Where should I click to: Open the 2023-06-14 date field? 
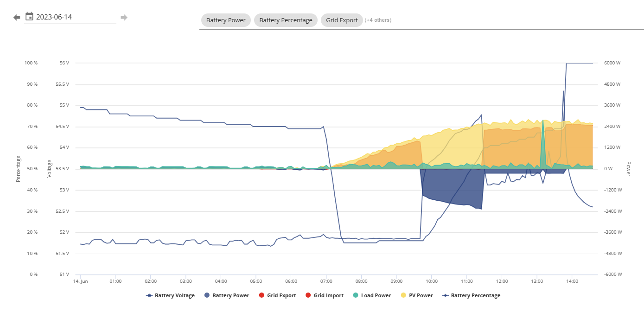pos(70,17)
